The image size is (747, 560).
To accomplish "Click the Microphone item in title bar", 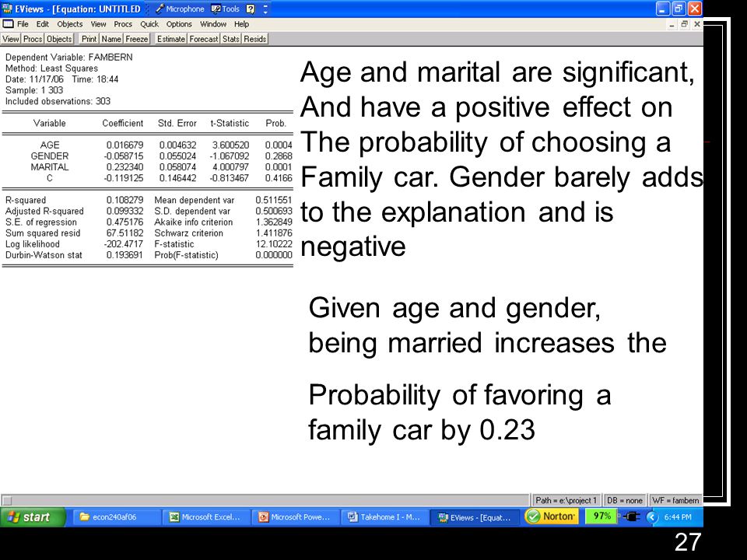I will pyautogui.click(x=180, y=9).
